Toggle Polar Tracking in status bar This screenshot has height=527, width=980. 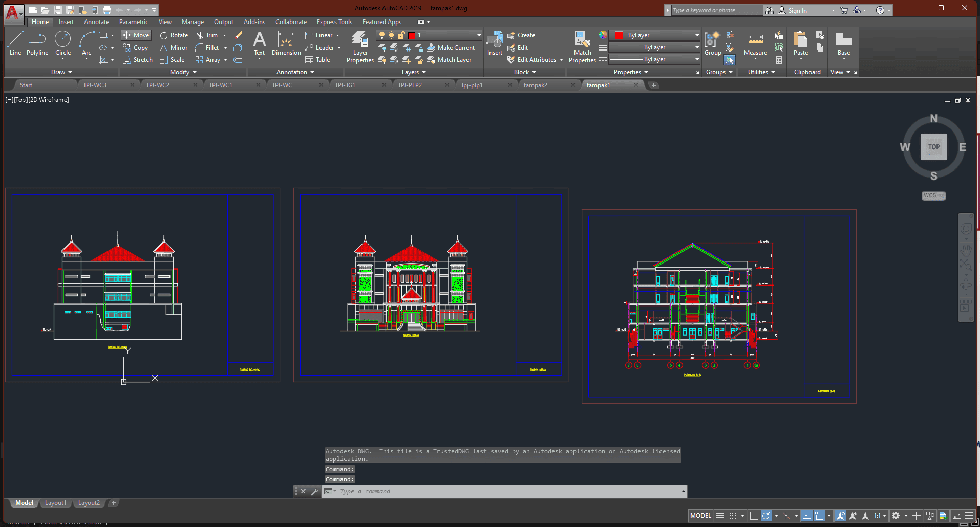pyautogui.click(x=766, y=516)
